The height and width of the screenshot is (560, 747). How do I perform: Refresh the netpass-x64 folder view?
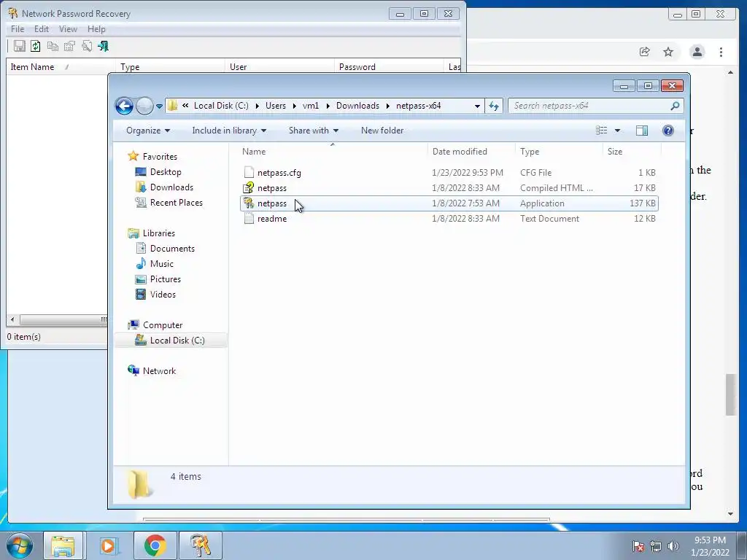(494, 106)
